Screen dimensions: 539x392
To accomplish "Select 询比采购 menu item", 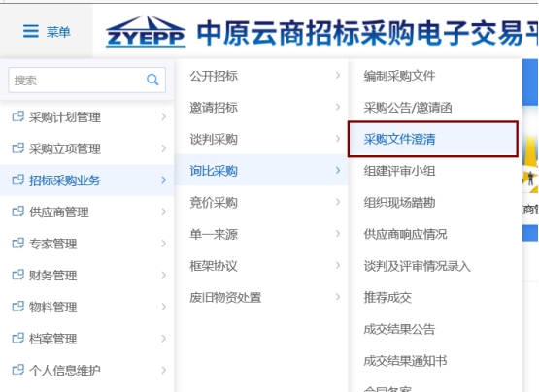I will [x=261, y=171].
